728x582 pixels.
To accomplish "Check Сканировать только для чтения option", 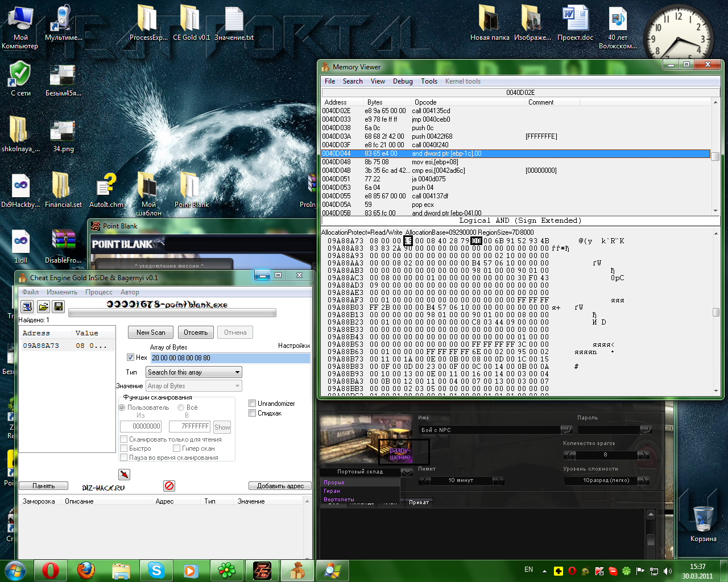I will click(123, 439).
